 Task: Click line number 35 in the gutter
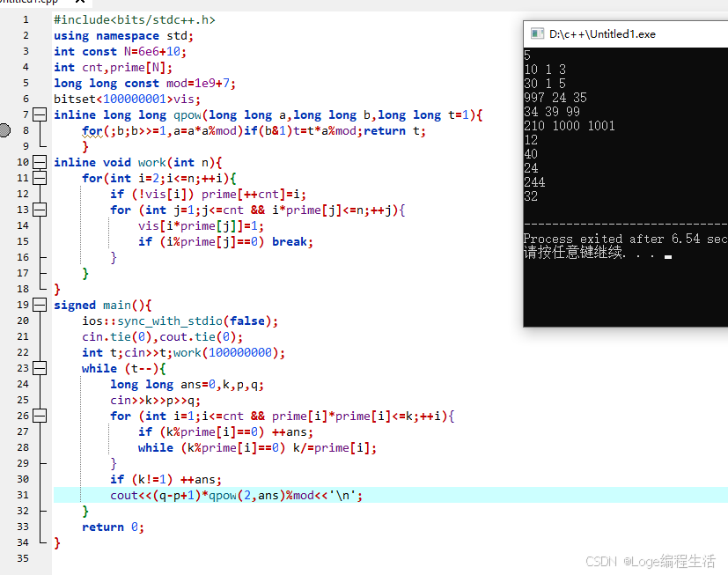pos(23,558)
